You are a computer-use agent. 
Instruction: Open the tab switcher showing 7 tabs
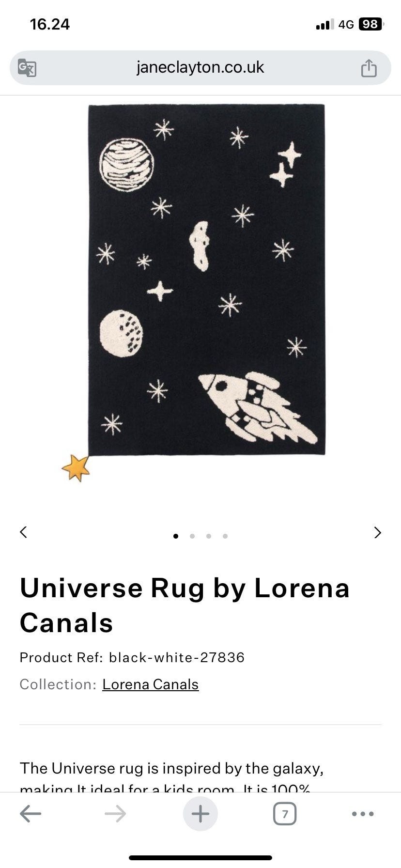[285, 814]
